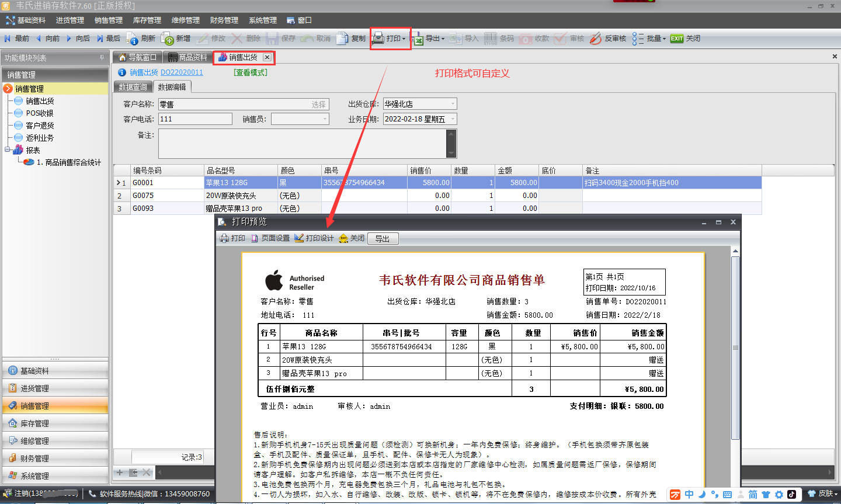
Task: Click 关闭 in the print preview toolbar
Action: point(352,238)
